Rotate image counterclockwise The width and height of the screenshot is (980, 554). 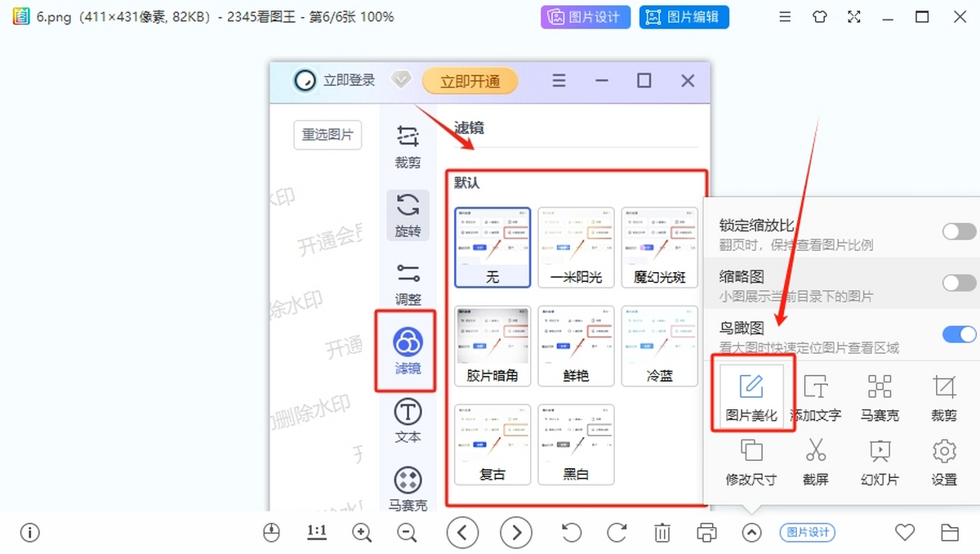(x=572, y=533)
